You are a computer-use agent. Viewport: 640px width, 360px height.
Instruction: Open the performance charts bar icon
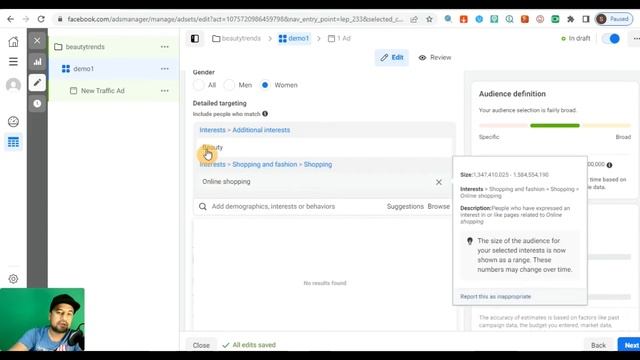pos(37,62)
